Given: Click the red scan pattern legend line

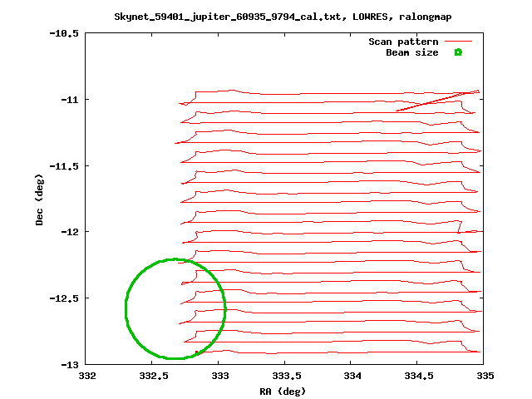Looking at the screenshot, I should click(458, 42).
